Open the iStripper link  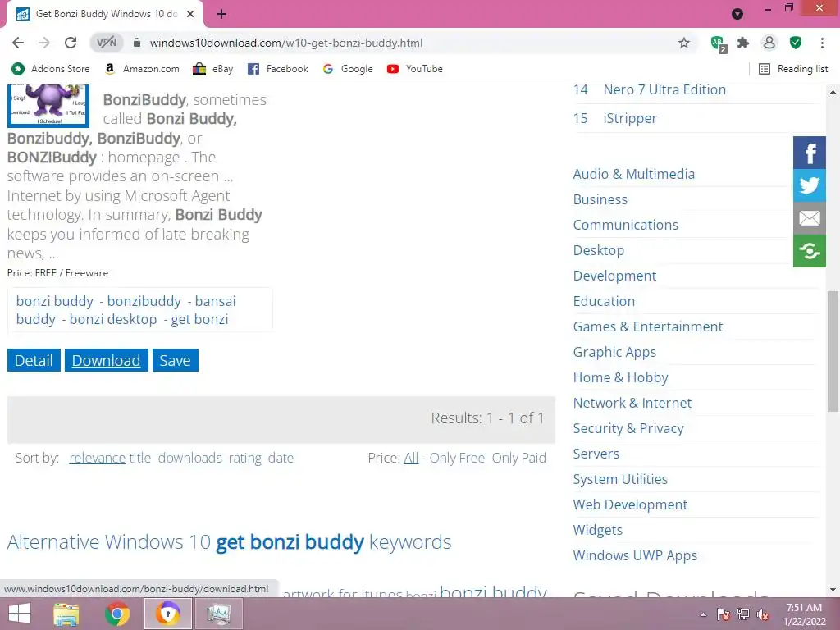(630, 118)
